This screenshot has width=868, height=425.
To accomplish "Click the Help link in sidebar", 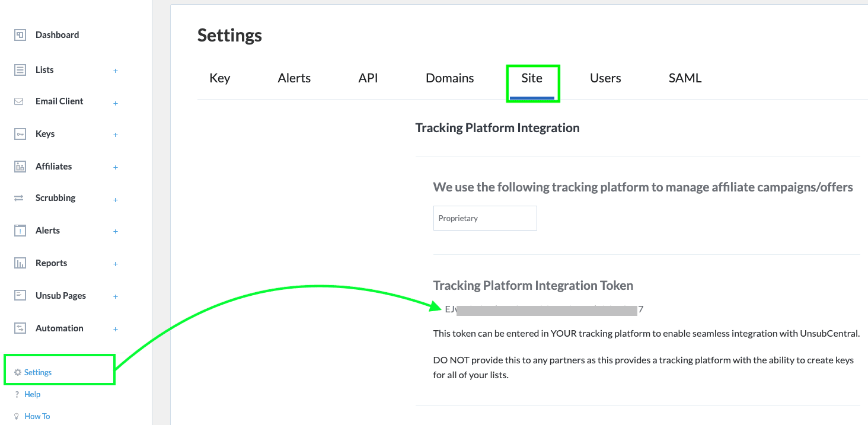I will click(x=32, y=394).
